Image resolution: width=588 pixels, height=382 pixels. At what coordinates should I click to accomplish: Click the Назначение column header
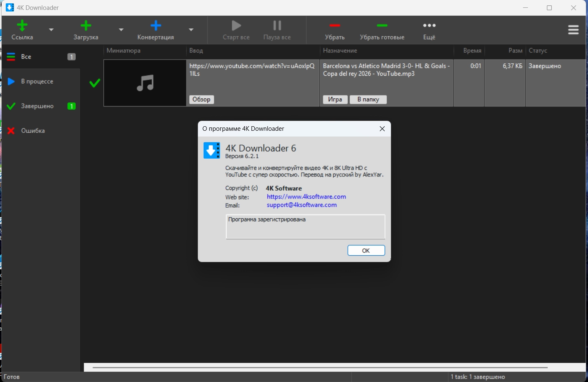pos(387,51)
